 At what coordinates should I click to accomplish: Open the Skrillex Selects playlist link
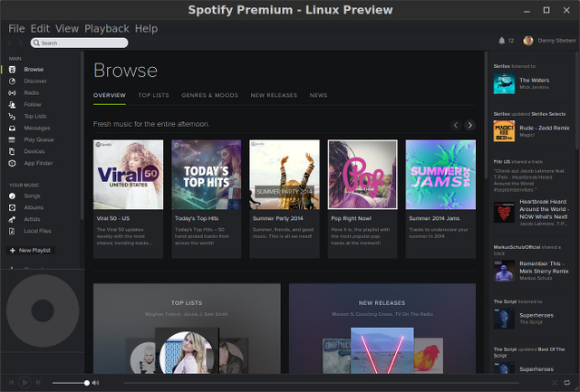[549, 114]
